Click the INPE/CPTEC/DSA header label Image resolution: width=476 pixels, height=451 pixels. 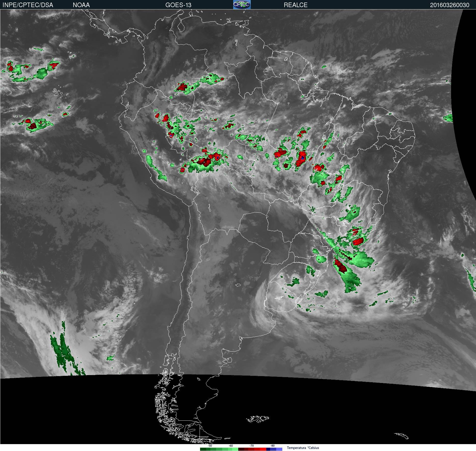click(28, 5)
